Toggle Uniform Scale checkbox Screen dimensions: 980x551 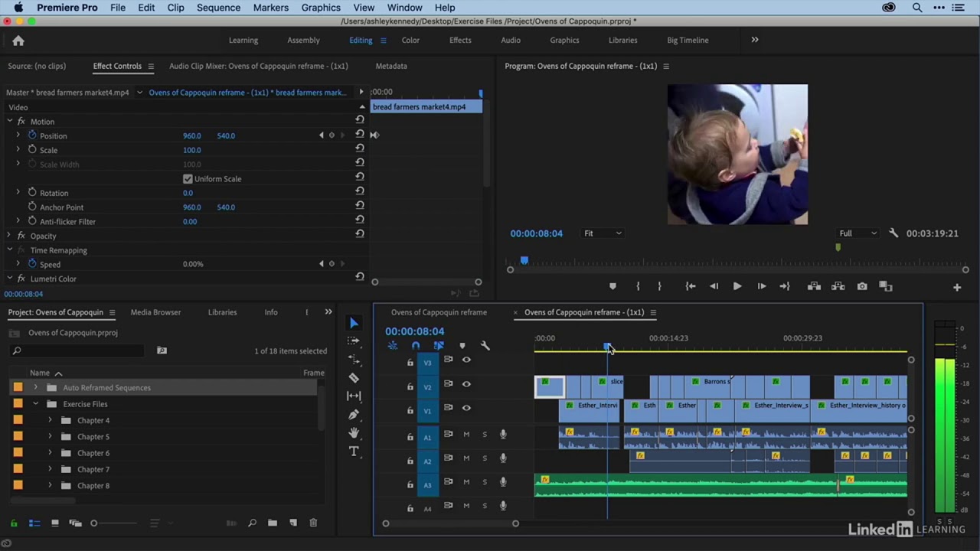(x=188, y=179)
